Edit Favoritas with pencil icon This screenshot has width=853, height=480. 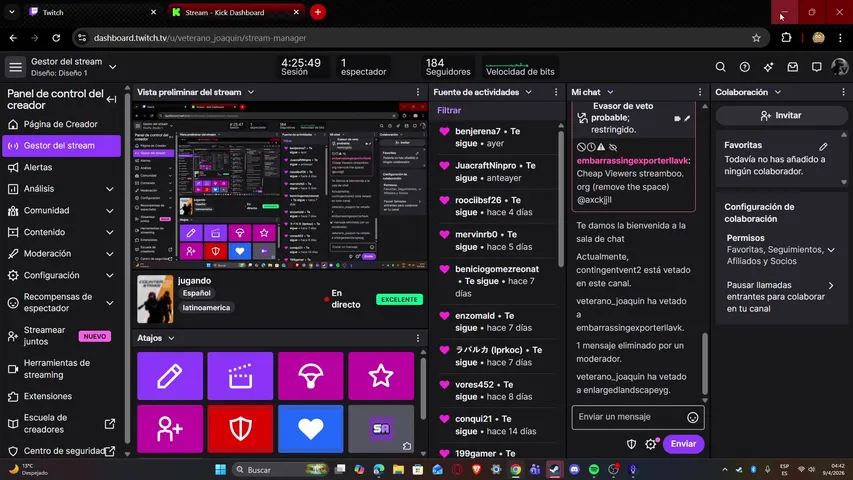tap(823, 146)
